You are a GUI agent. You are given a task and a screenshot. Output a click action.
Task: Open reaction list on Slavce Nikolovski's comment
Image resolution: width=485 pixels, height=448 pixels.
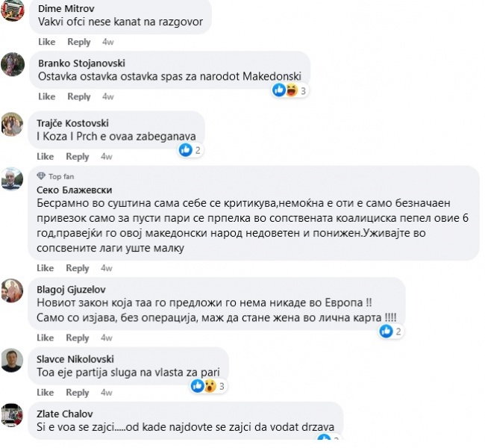pyautogui.click(x=208, y=386)
